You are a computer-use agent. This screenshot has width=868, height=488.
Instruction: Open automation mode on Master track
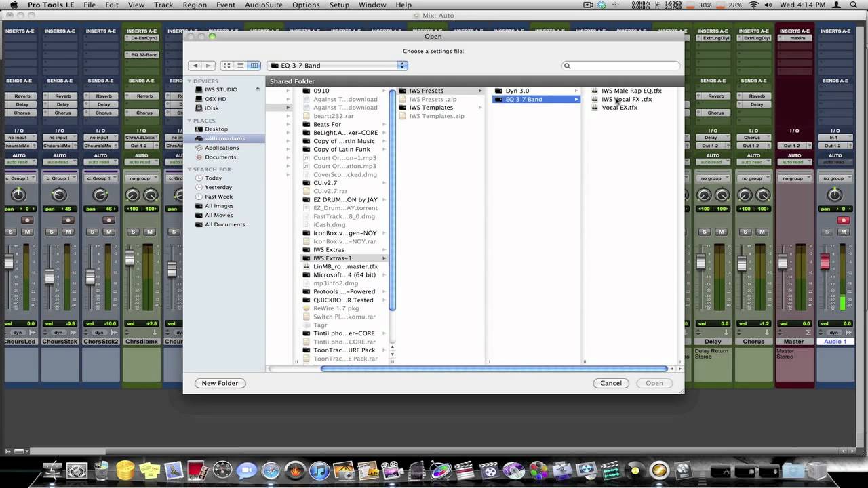tap(794, 163)
